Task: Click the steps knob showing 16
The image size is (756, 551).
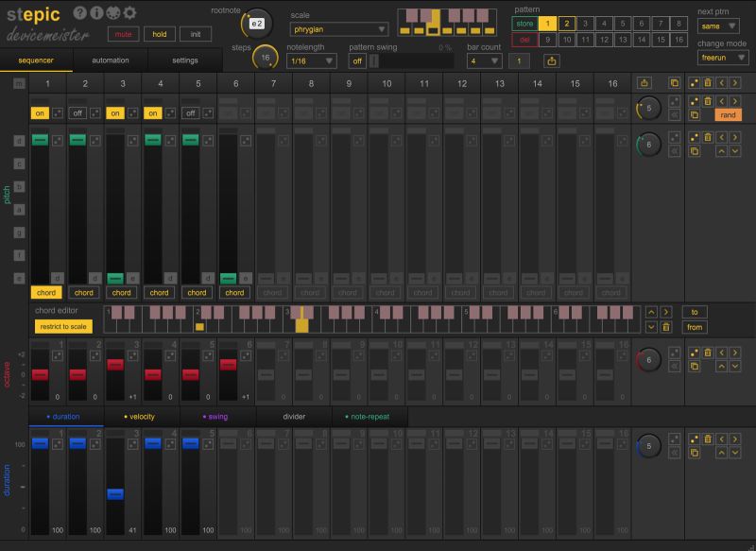Action: [266, 58]
